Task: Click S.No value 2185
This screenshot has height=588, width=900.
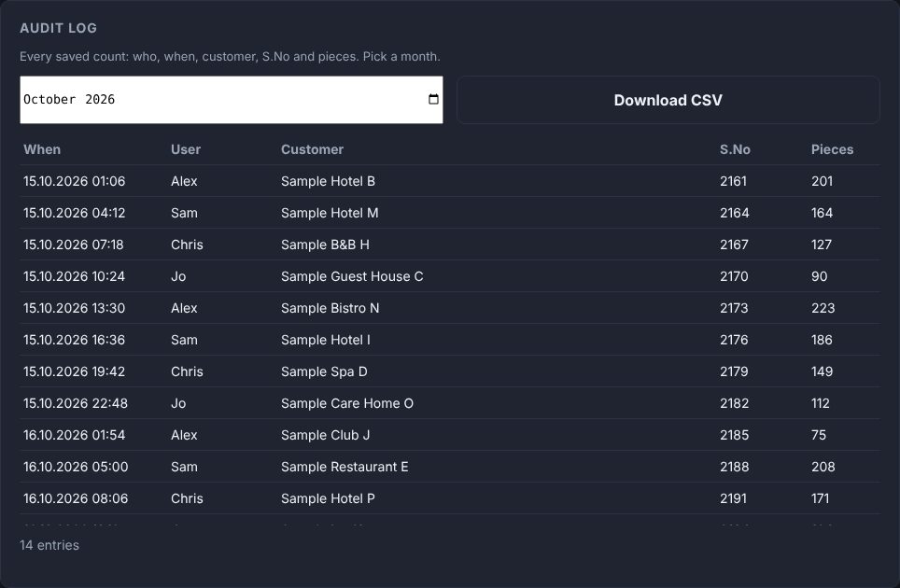Action: coord(734,435)
